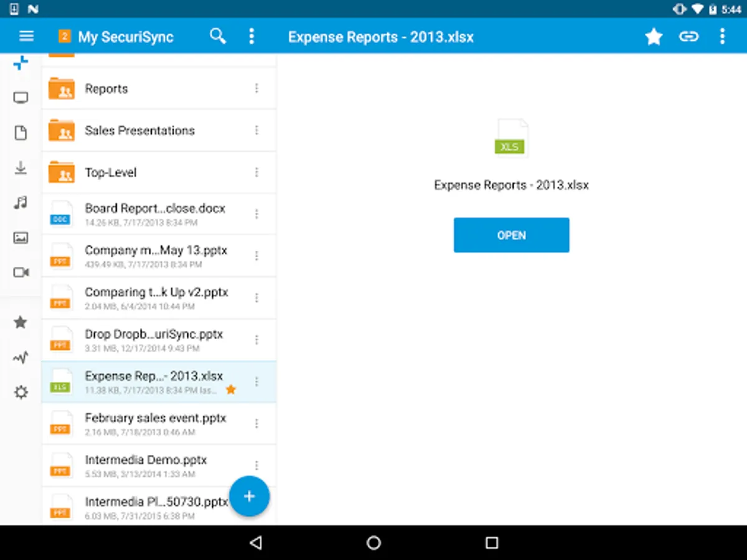This screenshot has width=747, height=560.
Task: Select Drop Dropb...uriSync.pptx file
Action: (159, 340)
